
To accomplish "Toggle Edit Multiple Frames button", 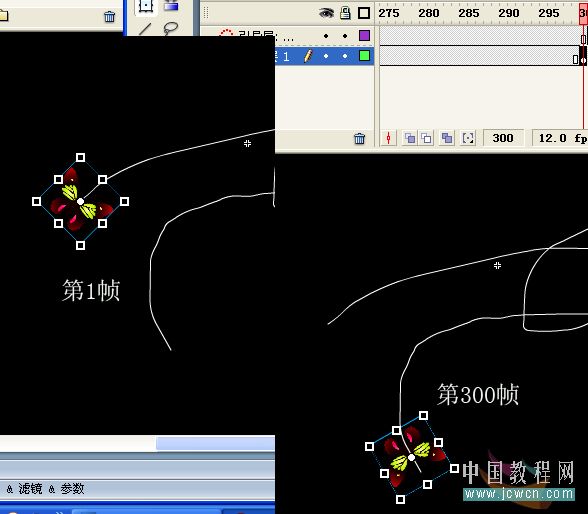I will coord(447,138).
